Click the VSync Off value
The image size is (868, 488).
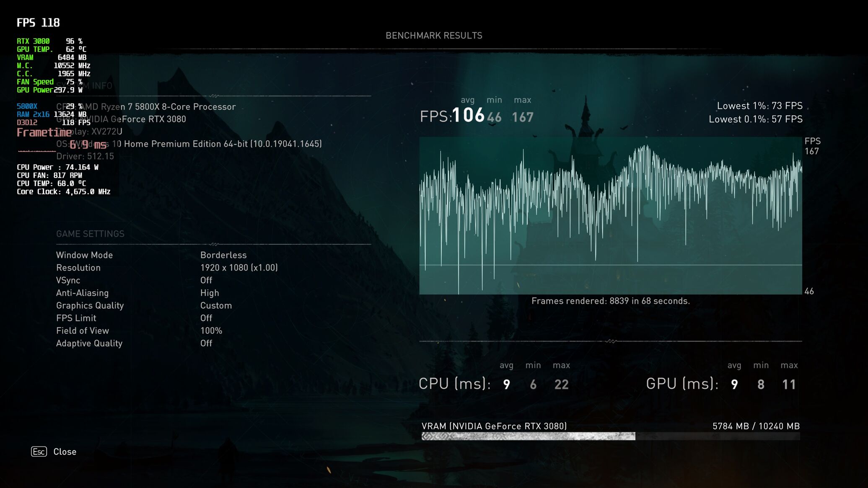(206, 280)
